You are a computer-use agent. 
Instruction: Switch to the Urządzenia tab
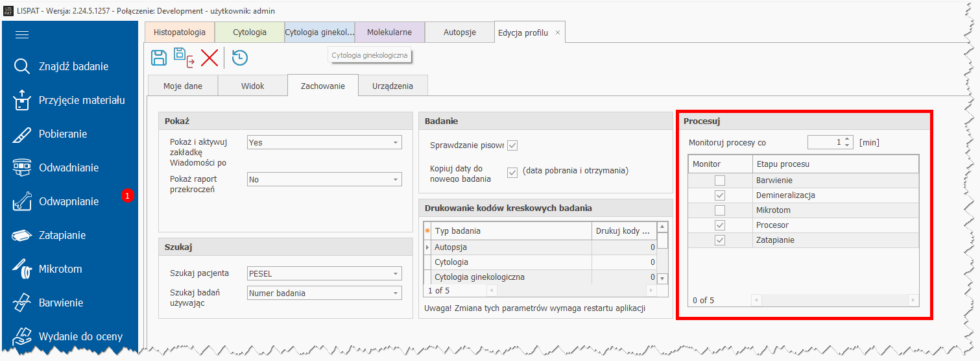[392, 86]
